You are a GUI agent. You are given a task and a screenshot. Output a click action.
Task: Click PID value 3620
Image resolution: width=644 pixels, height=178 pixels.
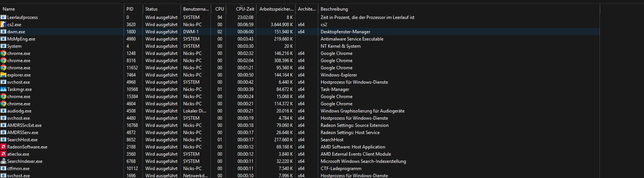click(131, 25)
